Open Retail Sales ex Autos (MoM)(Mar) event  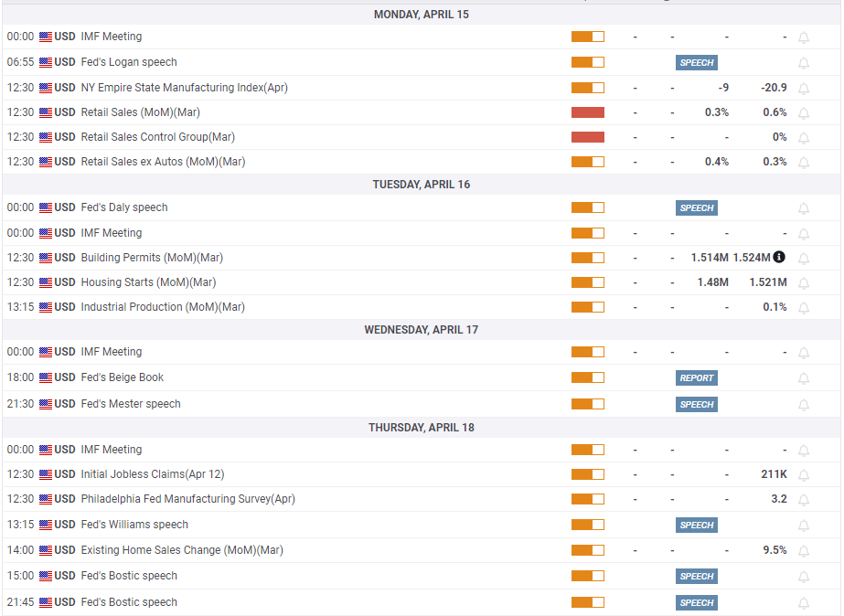(163, 162)
